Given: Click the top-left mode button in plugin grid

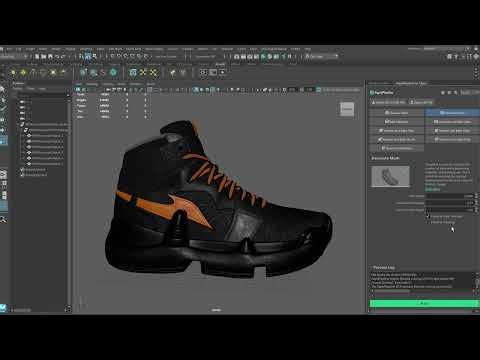Looking at the screenshot, I should [x=396, y=113].
